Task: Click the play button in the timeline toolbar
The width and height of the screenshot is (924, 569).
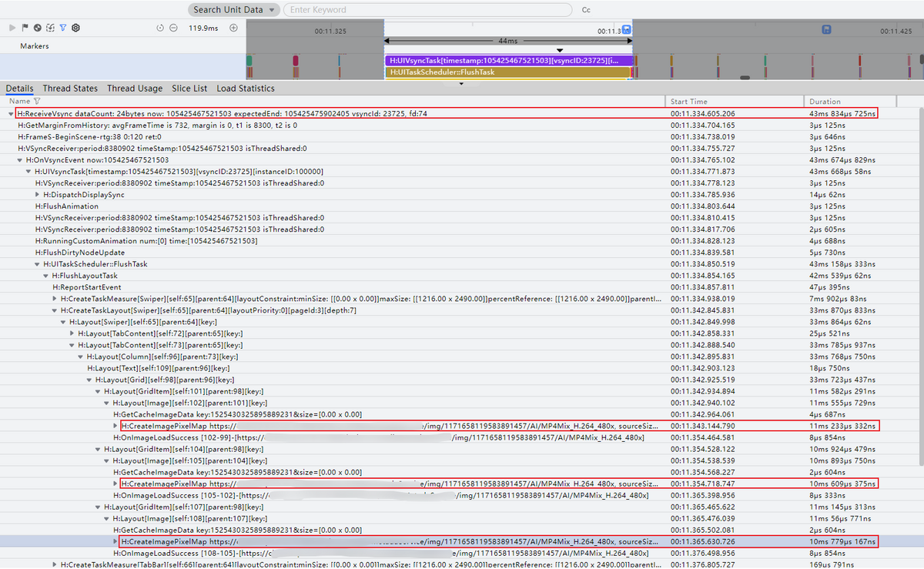Action: (12, 28)
